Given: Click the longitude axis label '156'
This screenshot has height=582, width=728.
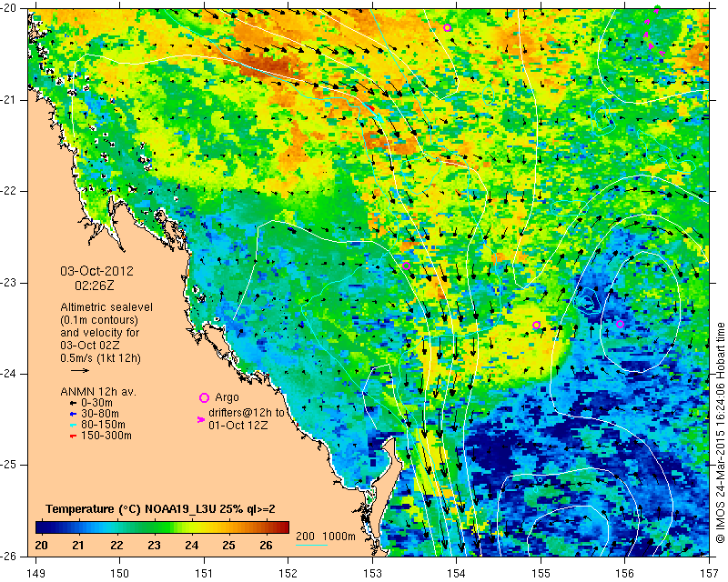Looking at the screenshot, I should (x=625, y=574).
